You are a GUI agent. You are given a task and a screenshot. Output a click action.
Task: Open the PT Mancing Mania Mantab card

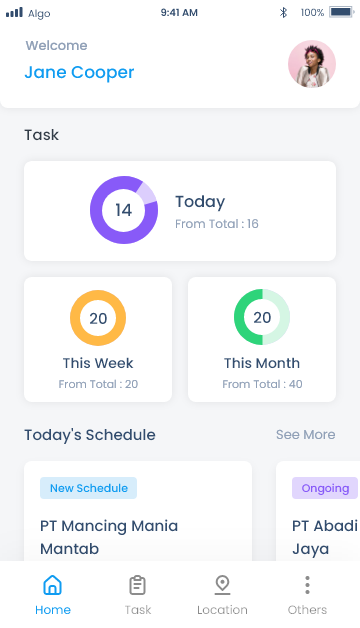pyautogui.click(x=138, y=511)
